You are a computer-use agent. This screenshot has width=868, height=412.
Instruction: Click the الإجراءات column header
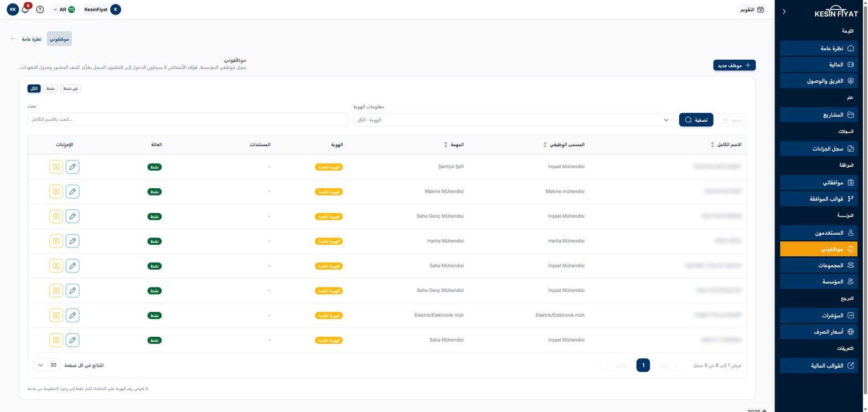coord(64,145)
